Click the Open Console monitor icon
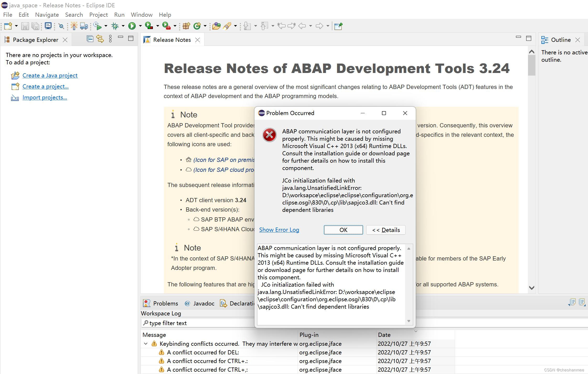The width and height of the screenshot is (588, 374). 48,26
